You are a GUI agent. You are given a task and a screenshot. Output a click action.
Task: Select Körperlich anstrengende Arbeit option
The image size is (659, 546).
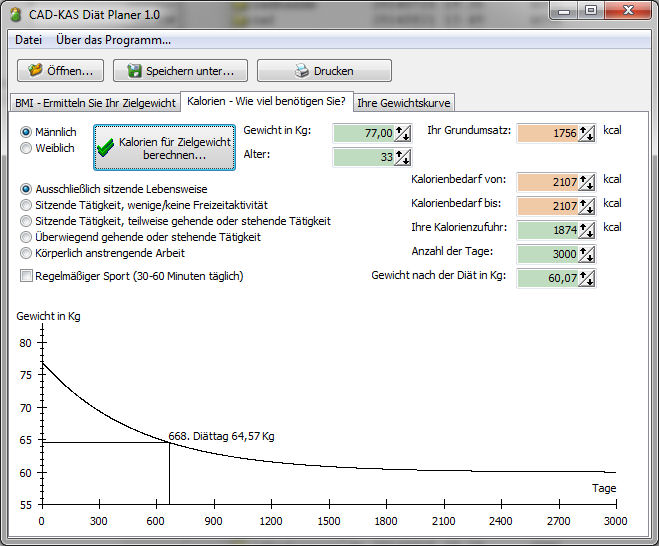pos(27,253)
